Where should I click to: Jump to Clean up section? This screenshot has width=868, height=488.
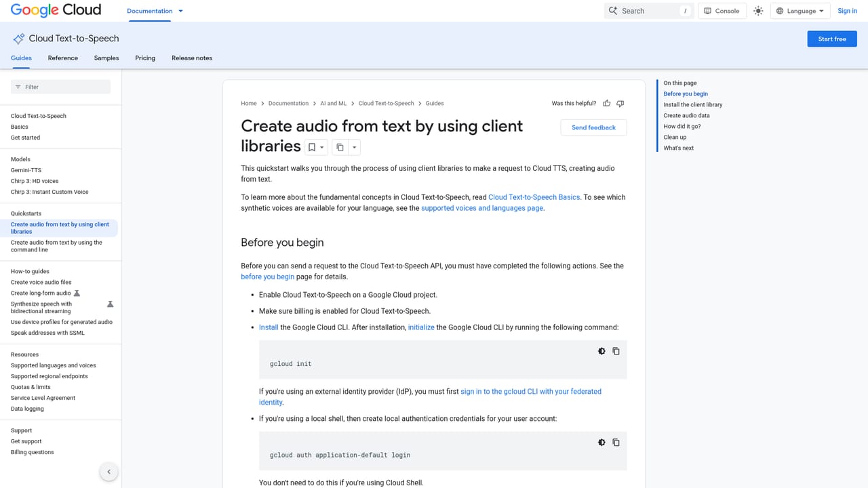(x=675, y=138)
